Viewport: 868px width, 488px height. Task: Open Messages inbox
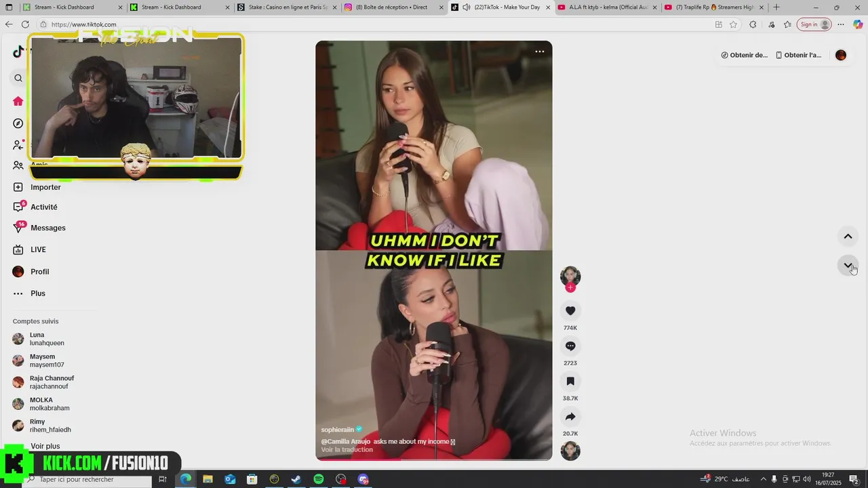(x=39, y=228)
